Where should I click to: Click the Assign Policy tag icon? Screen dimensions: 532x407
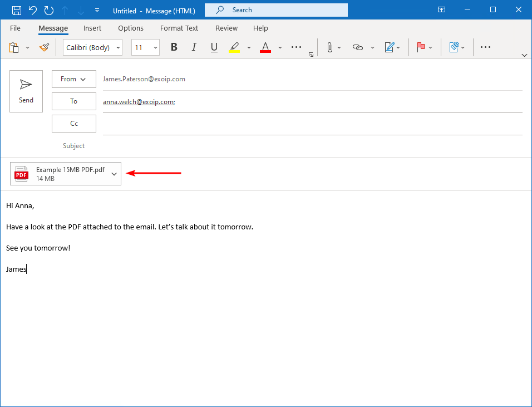tap(454, 47)
